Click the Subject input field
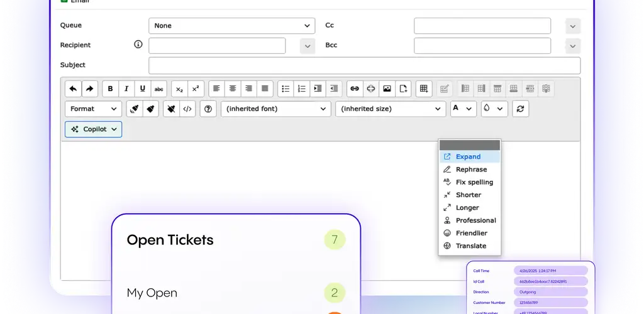 (364, 65)
